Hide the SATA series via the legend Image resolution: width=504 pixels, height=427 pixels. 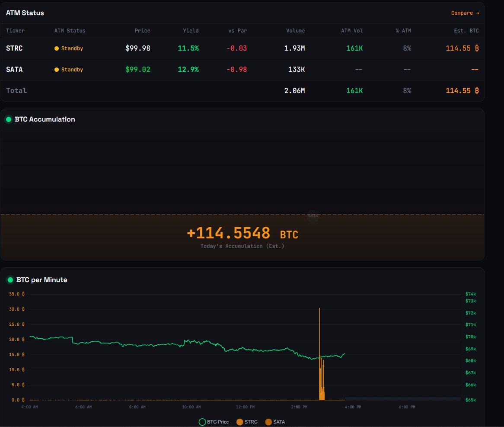275,422
